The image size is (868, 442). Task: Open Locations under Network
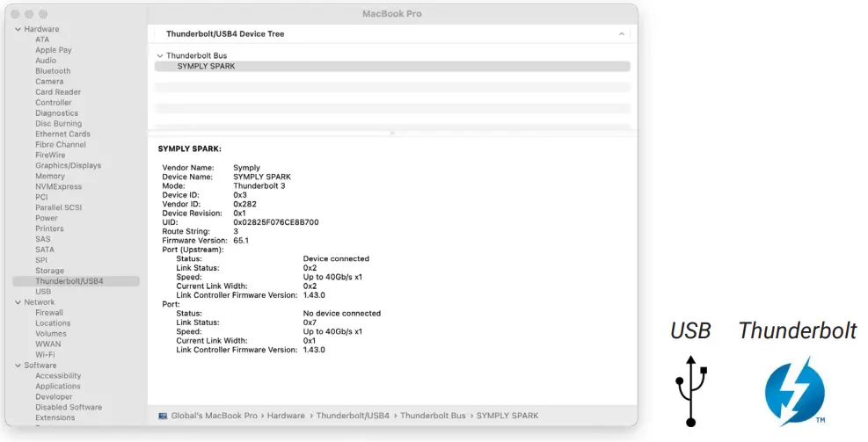(53, 323)
